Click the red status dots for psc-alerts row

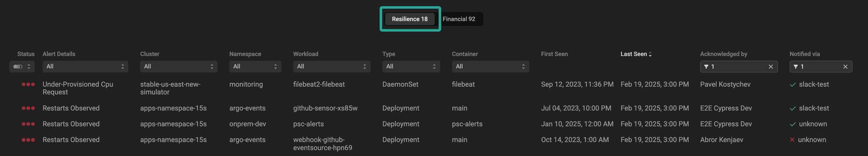pyautogui.click(x=28, y=124)
